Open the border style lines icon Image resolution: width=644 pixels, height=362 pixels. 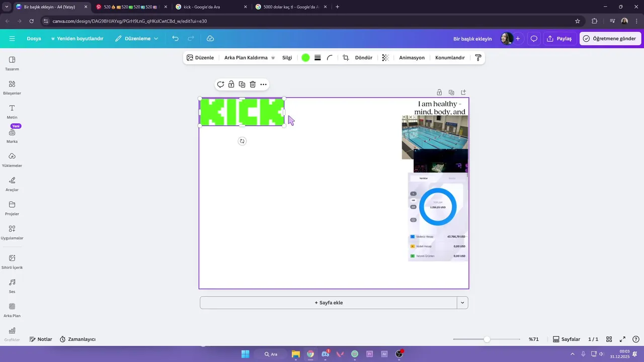pyautogui.click(x=317, y=58)
